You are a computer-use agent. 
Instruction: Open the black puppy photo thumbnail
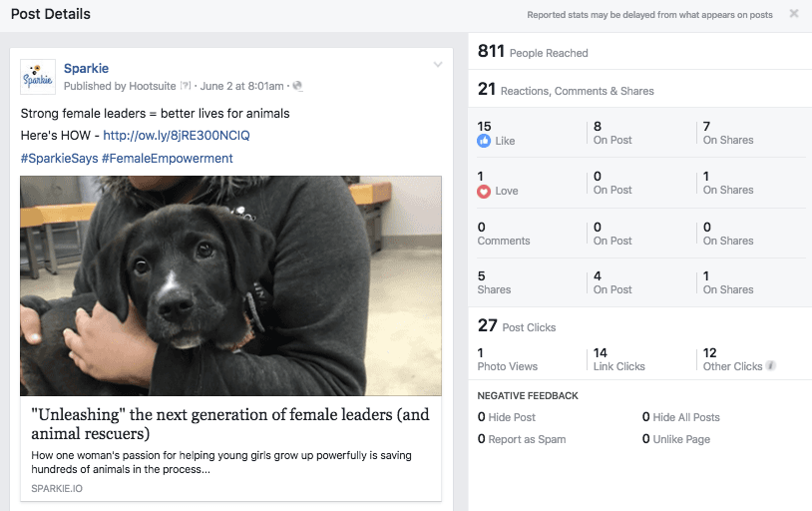(230, 285)
